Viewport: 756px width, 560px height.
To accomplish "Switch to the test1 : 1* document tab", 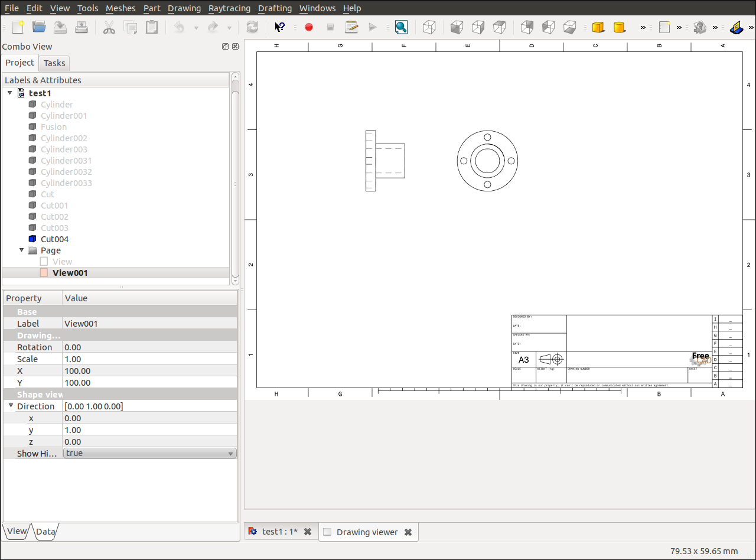I will click(279, 532).
